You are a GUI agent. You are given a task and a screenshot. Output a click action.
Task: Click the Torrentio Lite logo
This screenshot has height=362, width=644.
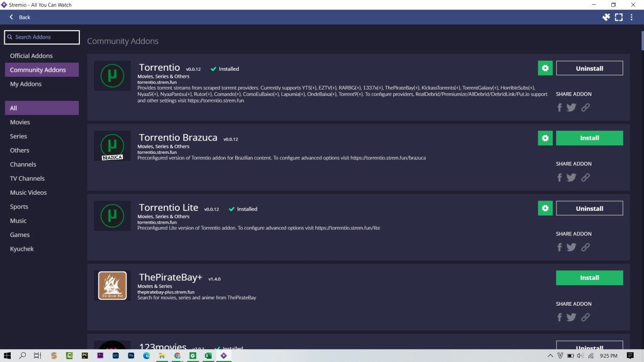pyautogui.click(x=112, y=216)
